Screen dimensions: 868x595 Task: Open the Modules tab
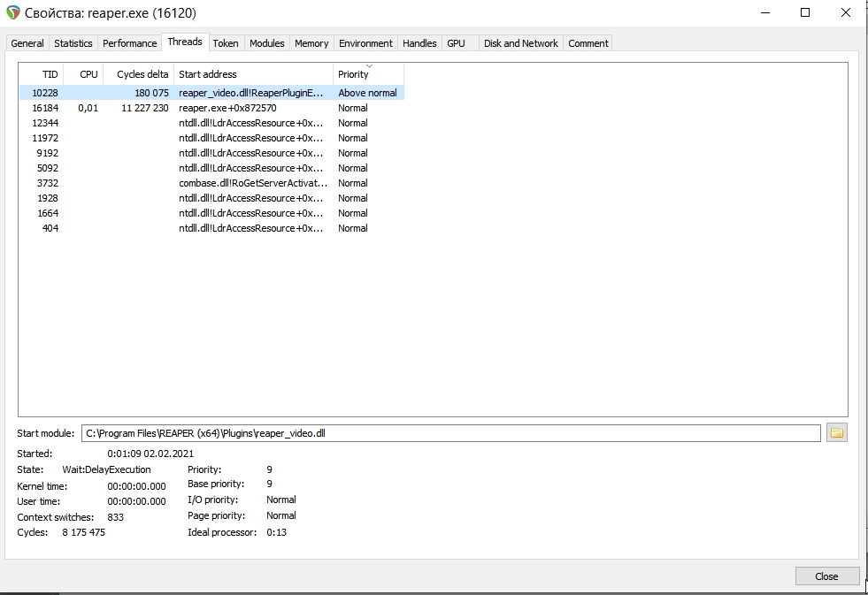(267, 43)
